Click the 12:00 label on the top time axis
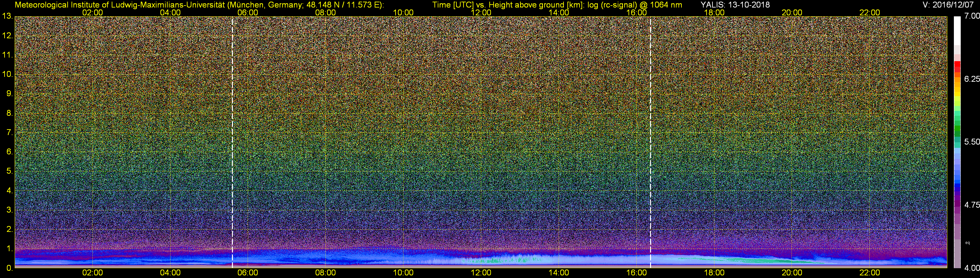 pyautogui.click(x=481, y=12)
